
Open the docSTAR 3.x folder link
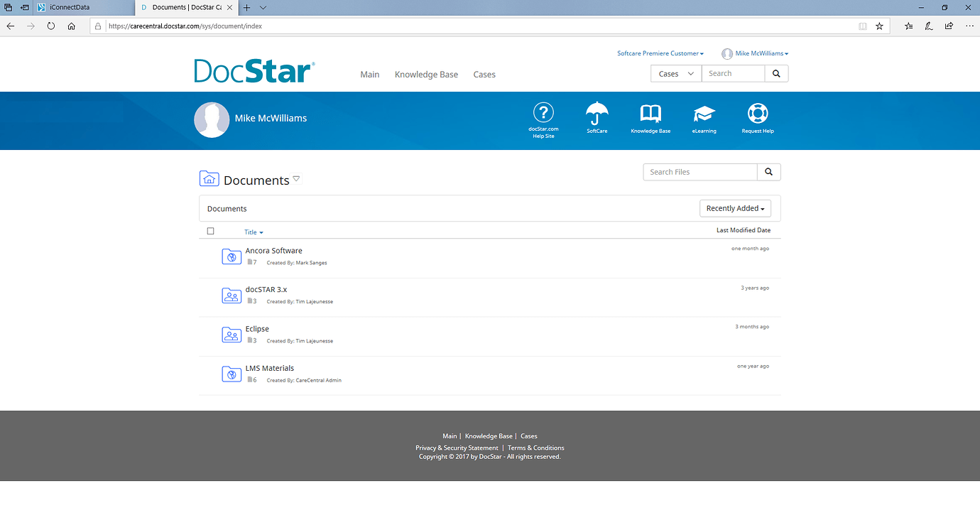tap(266, 289)
